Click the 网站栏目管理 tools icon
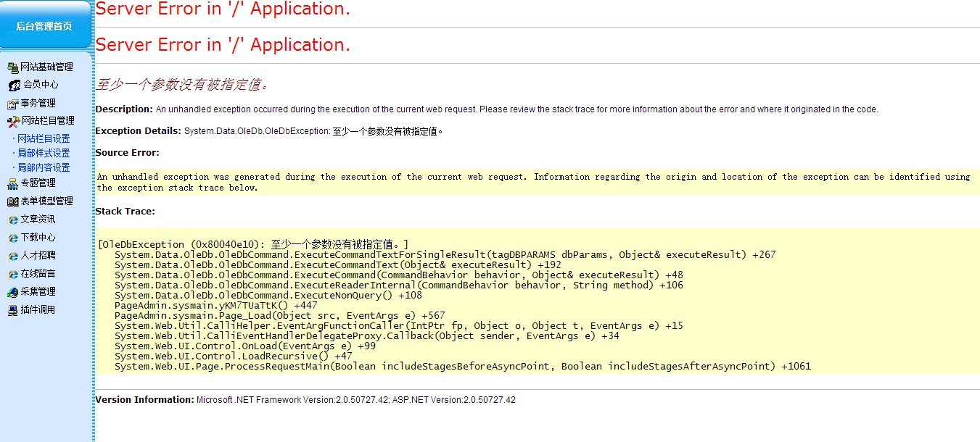The image size is (980, 442). [x=13, y=121]
